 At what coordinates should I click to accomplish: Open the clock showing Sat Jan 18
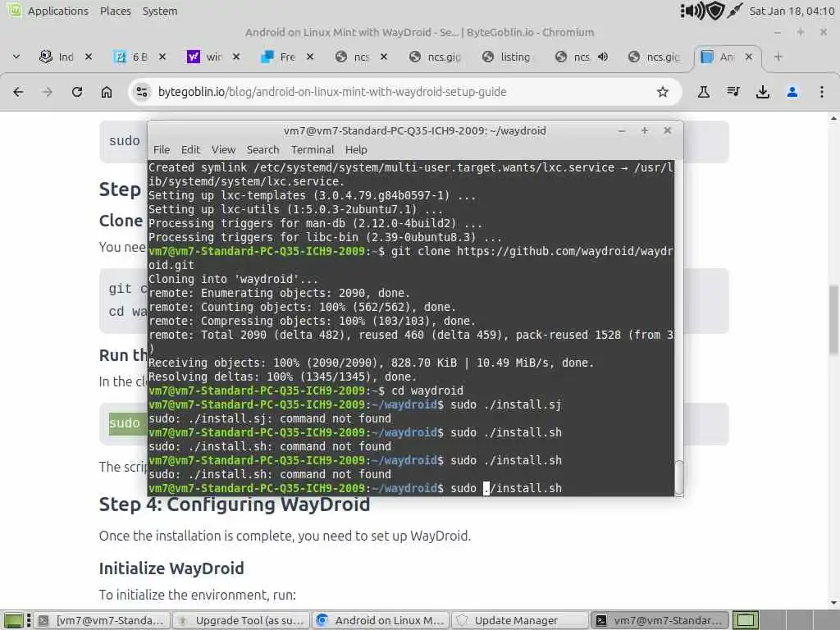click(792, 11)
